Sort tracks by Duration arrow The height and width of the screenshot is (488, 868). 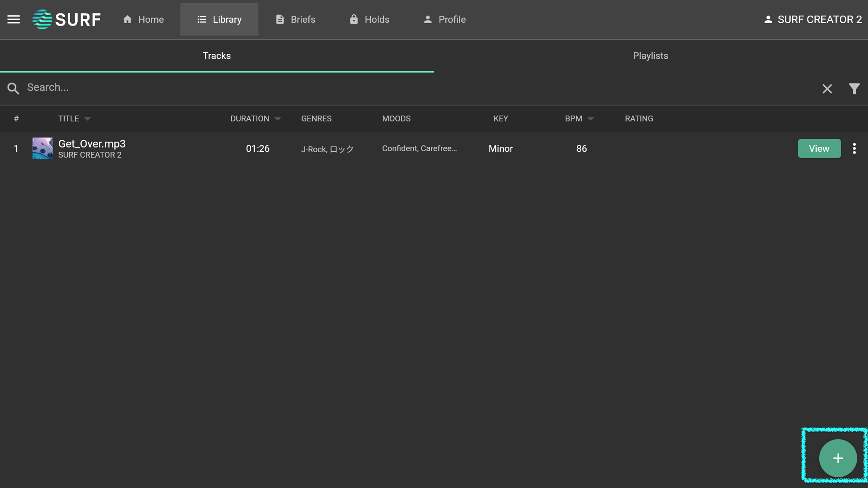278,119
